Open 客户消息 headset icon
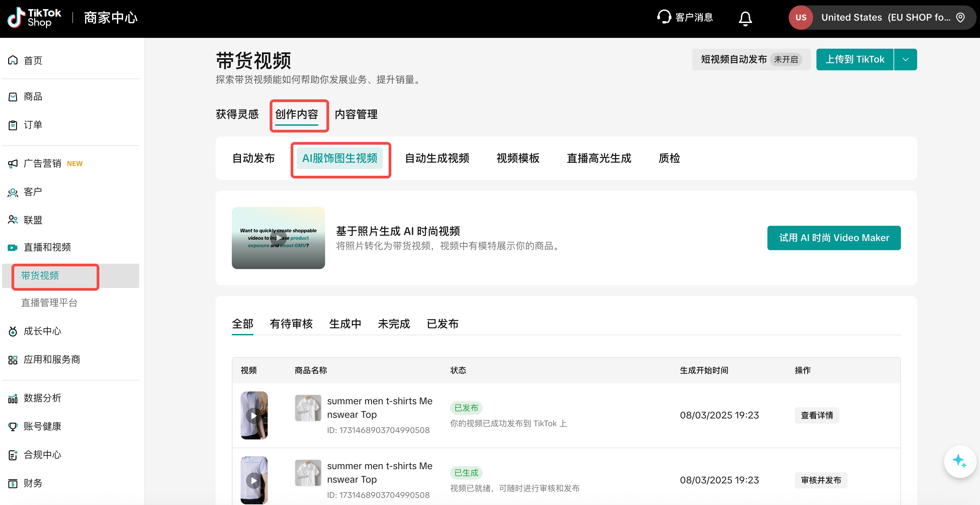This screenshot has width=980, height=505. [x=664, y=17]
